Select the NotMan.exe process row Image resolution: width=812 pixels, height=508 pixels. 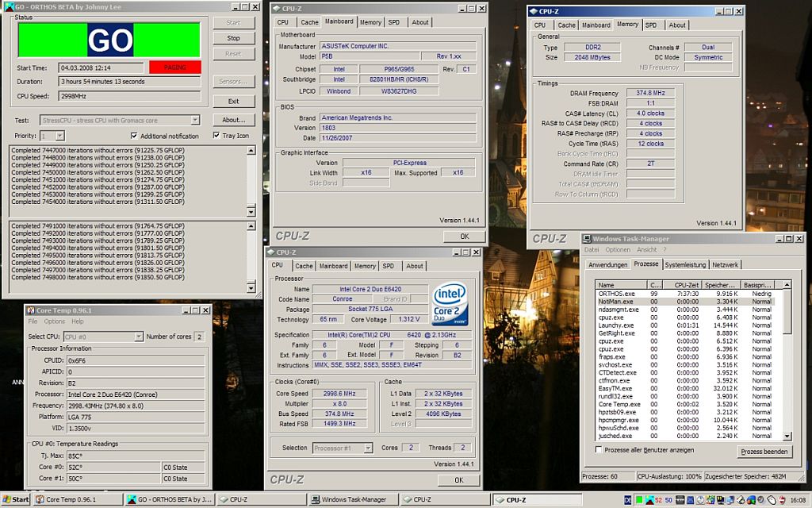tap(689, 301)
